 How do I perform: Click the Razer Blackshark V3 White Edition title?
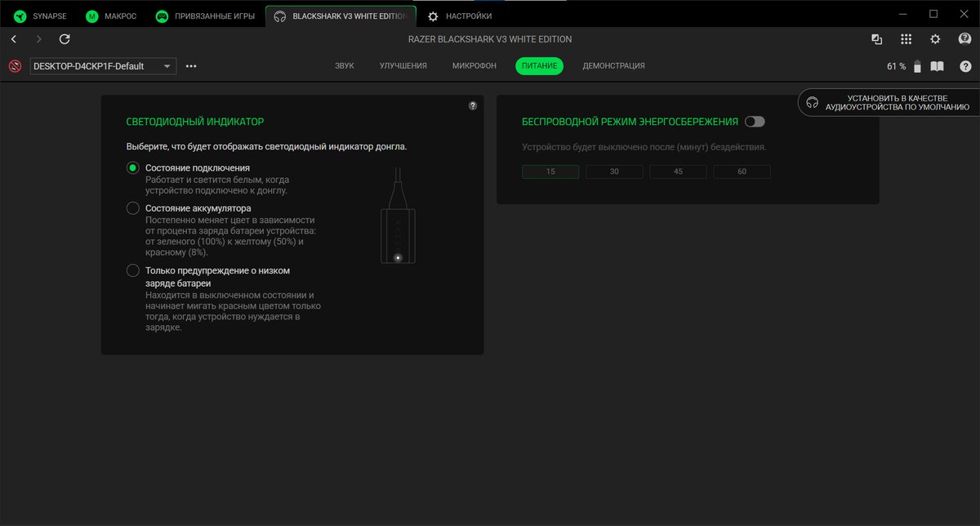pyautogui.click(x=490, y=39)
